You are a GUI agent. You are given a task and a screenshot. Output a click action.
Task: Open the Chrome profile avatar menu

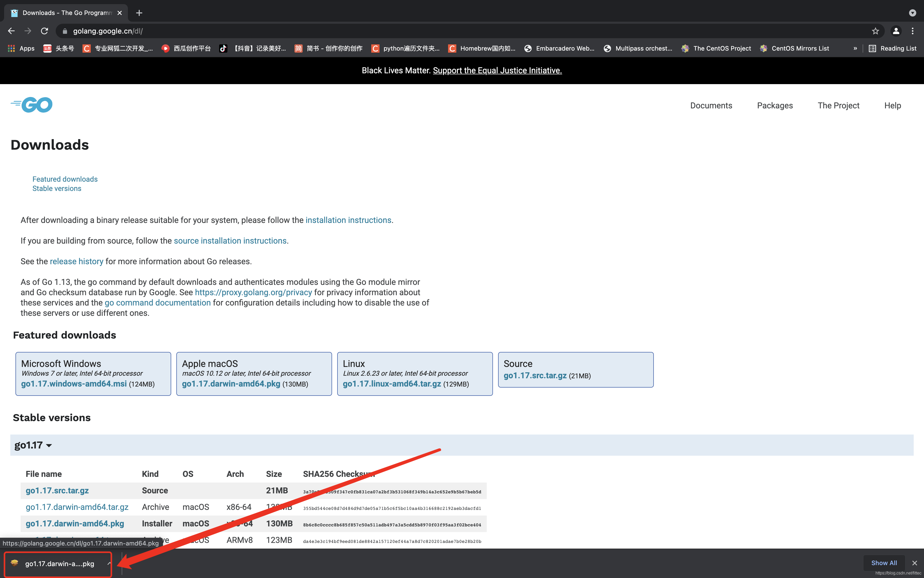tap(896, 31)
